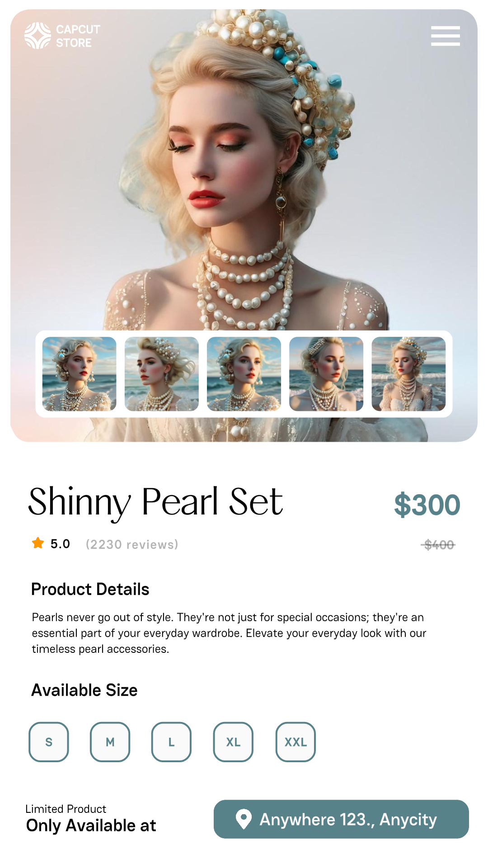Screen dimensions: 488x868
Task: Select the third gallery thumbnail
Action: click(x=244, y=374)
